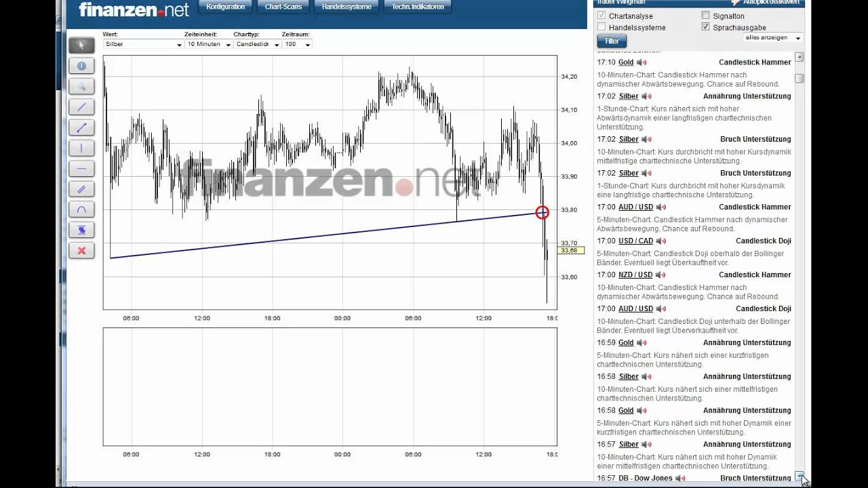Viewport: 868px width, 488px height.
Task: Click the signal list scroll up arrow
Action: coord(800,57)
